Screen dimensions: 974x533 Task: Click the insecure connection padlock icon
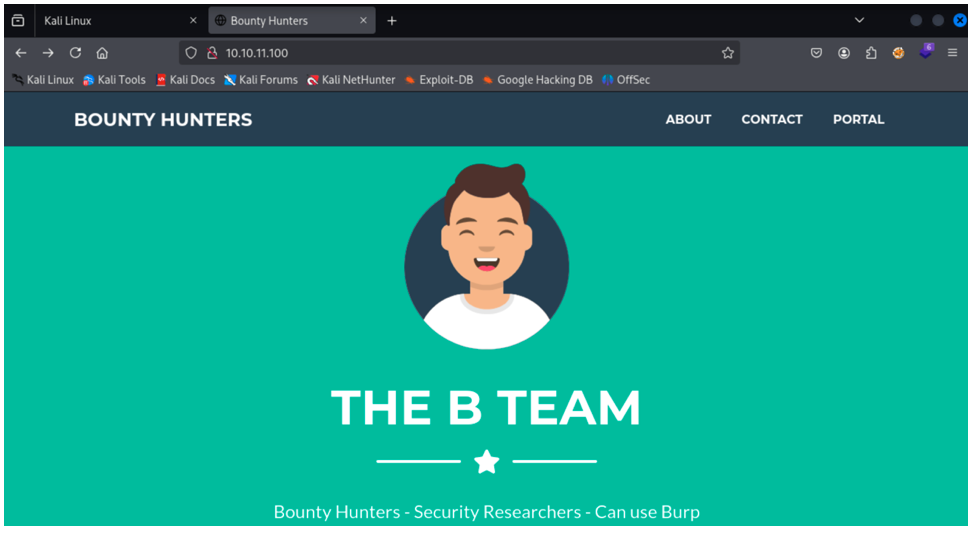tap(212, 53)
